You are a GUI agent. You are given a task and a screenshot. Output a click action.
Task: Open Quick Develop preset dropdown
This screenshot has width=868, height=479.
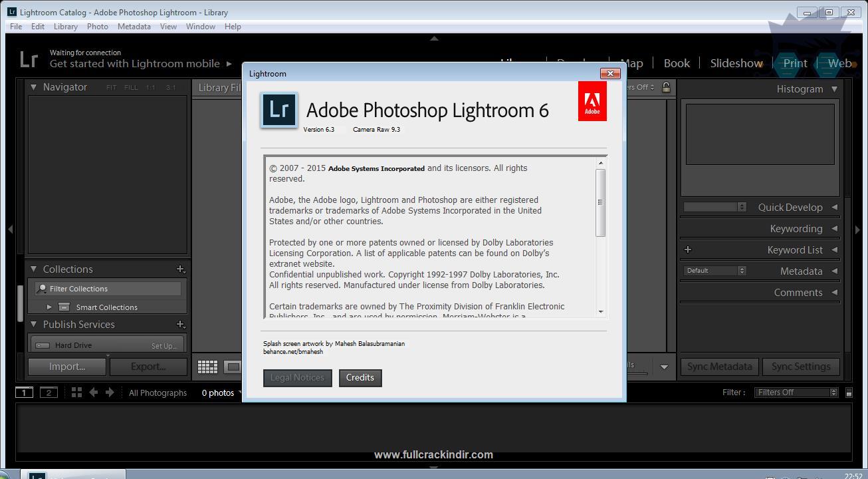point(714,207)
